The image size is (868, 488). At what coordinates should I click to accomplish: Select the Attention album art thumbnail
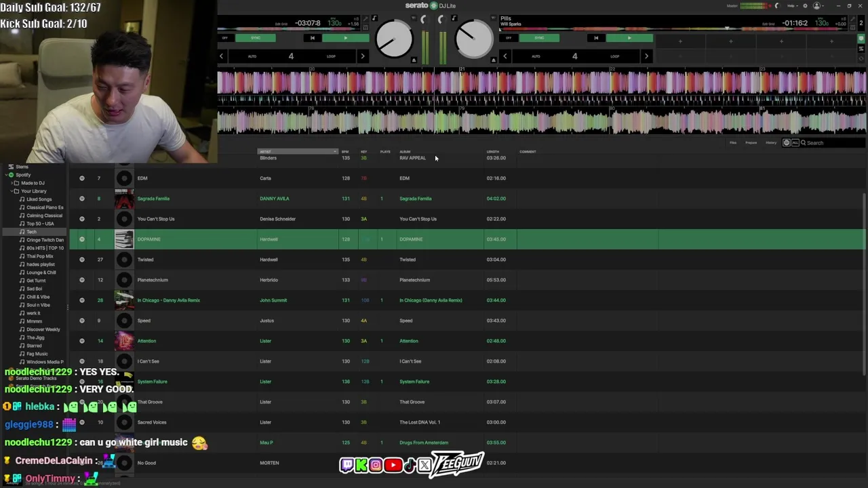point(124,341)
